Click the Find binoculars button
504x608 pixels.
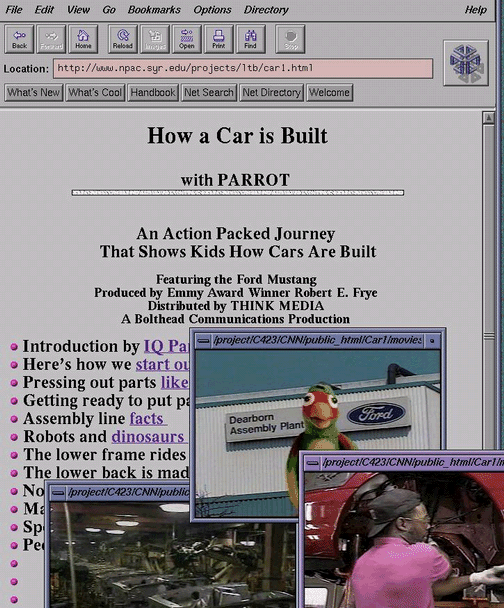(250, 39)
